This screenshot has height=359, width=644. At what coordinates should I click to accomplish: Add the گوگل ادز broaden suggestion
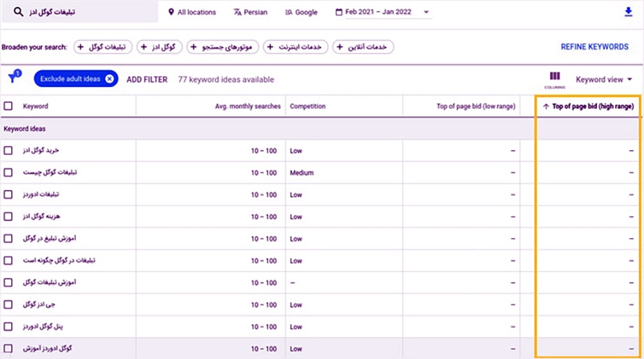[x=159, y=47]
